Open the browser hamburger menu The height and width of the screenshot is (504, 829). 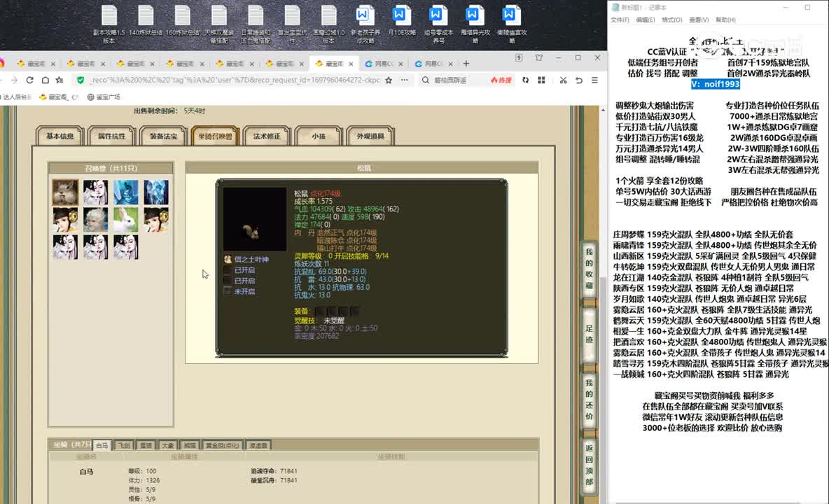coord(594,80)
